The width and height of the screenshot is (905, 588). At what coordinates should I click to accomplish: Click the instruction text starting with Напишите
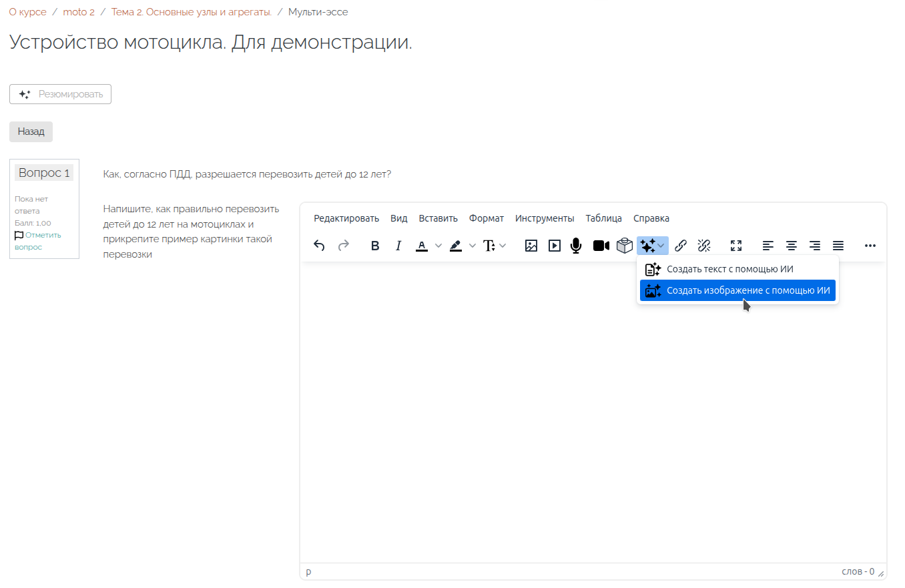(x=191, y=231)
